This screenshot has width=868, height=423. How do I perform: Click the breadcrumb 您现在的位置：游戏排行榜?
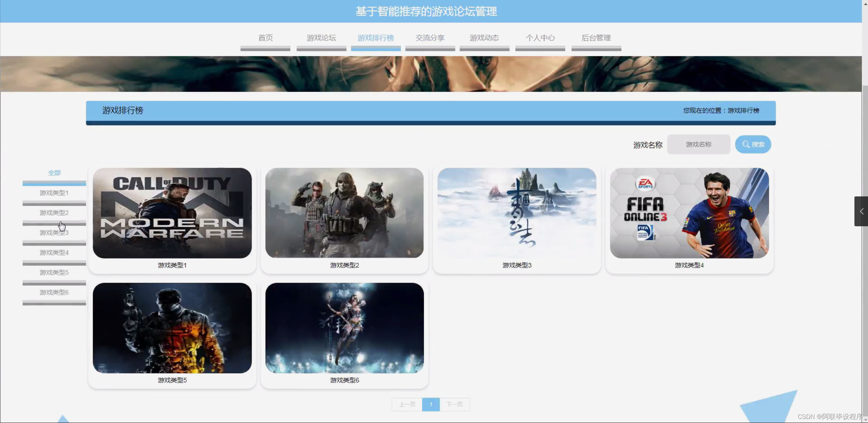(721, 111)
